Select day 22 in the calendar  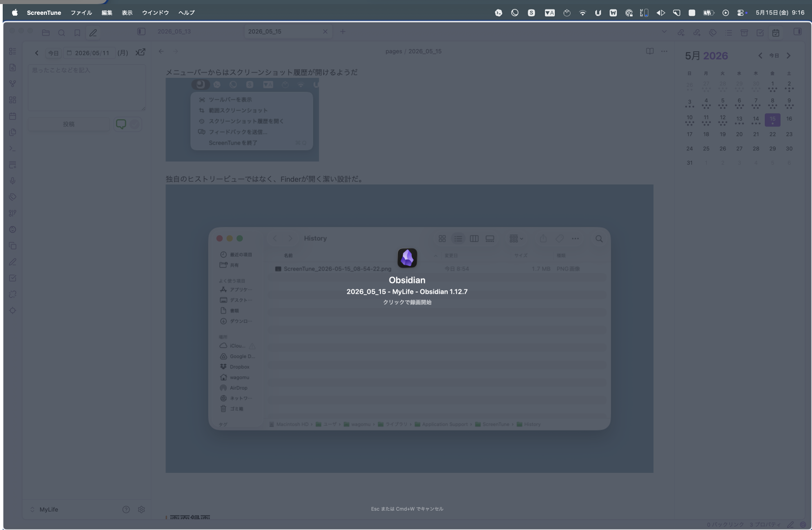(772, 134)
